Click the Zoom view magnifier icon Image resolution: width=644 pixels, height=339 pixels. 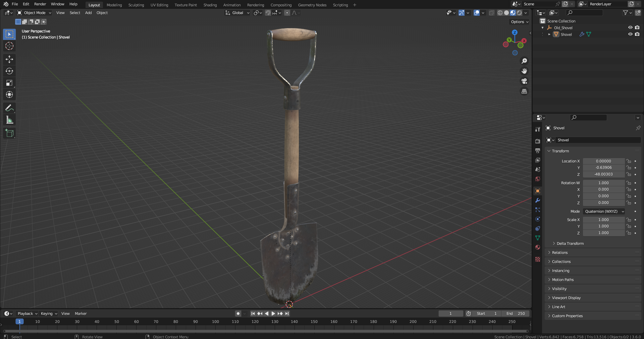coord(524,61)
